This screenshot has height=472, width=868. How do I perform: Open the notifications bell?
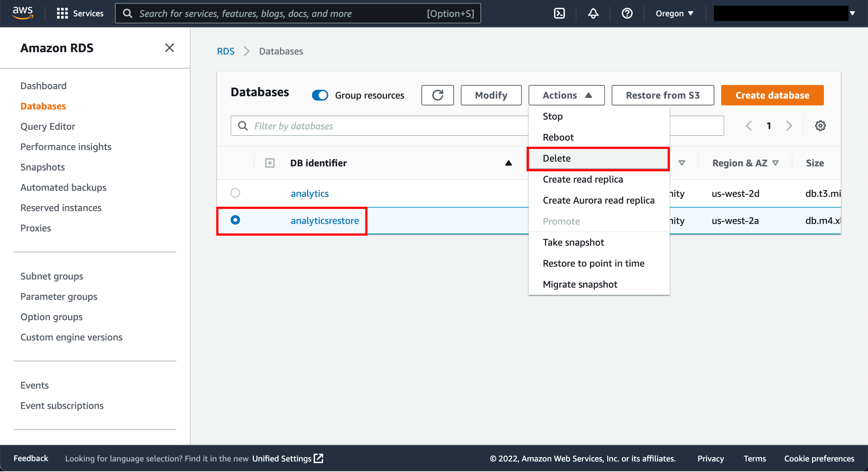point(593,13)
